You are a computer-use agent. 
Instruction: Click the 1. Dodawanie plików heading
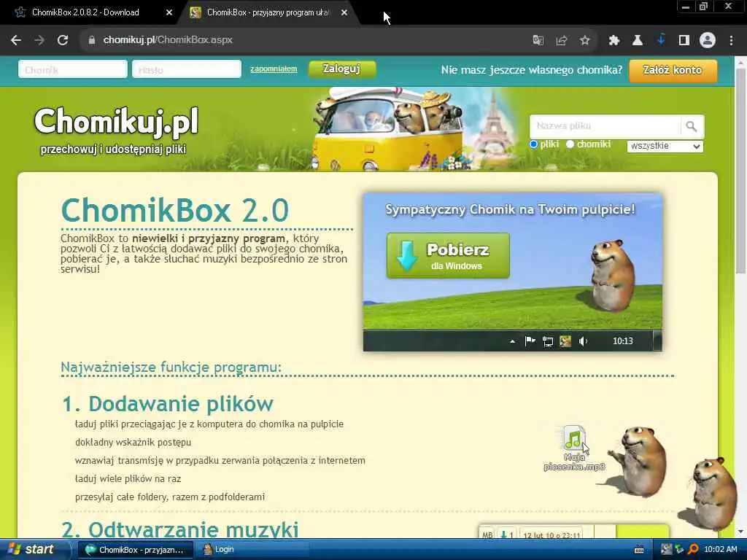click(168, 403)
